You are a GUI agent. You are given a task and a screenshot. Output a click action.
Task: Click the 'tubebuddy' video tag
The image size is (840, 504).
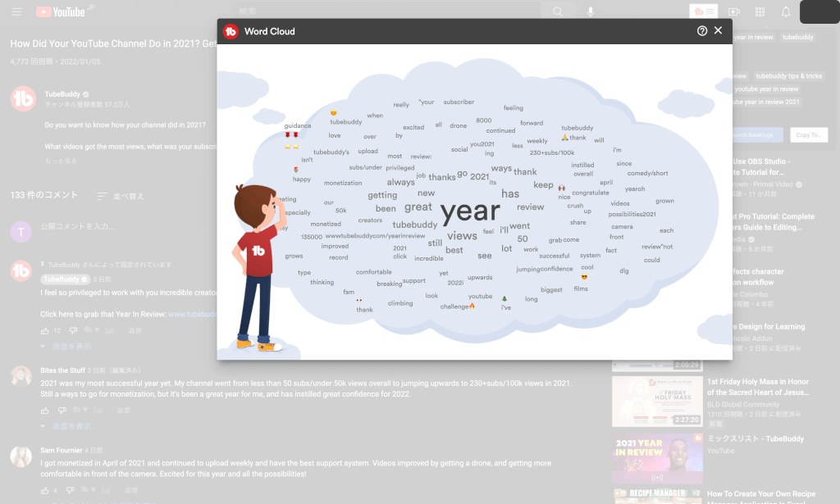(797, 37)
